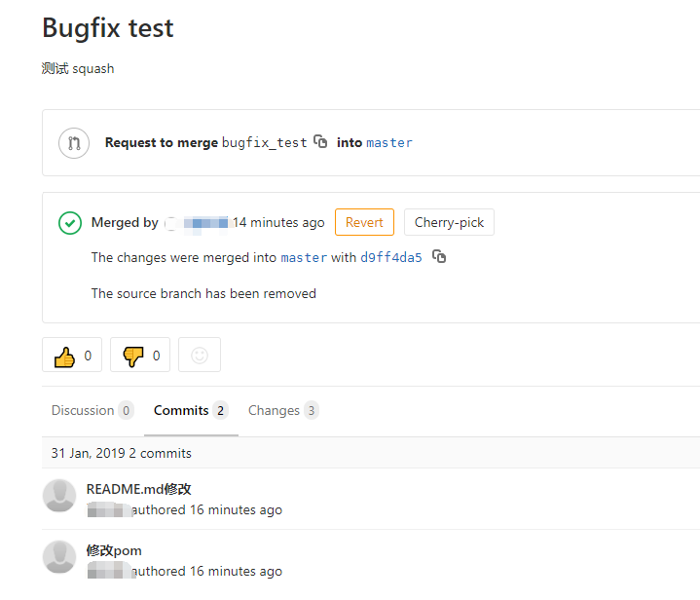Click avatar of 修改pom commit author
Screen dimensions: 700x600
[59, 557]
